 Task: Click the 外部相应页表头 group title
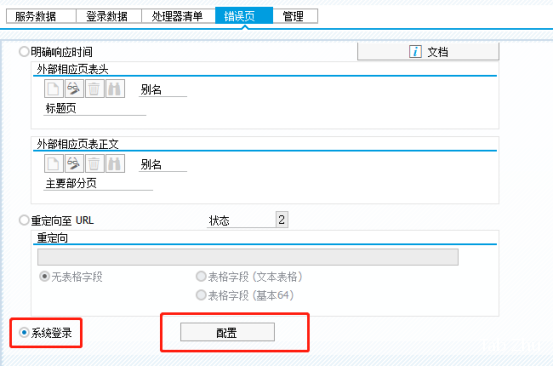[72, 69]
